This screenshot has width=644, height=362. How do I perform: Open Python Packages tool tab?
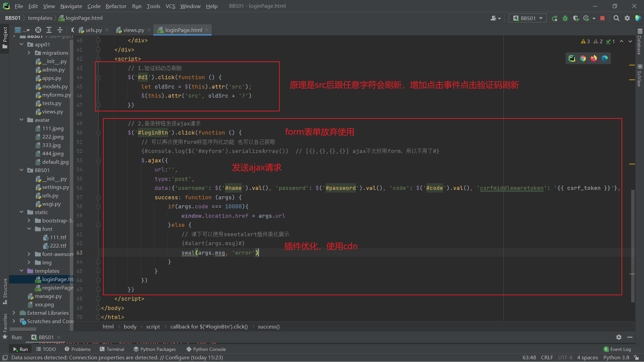(x=155, y=349)
